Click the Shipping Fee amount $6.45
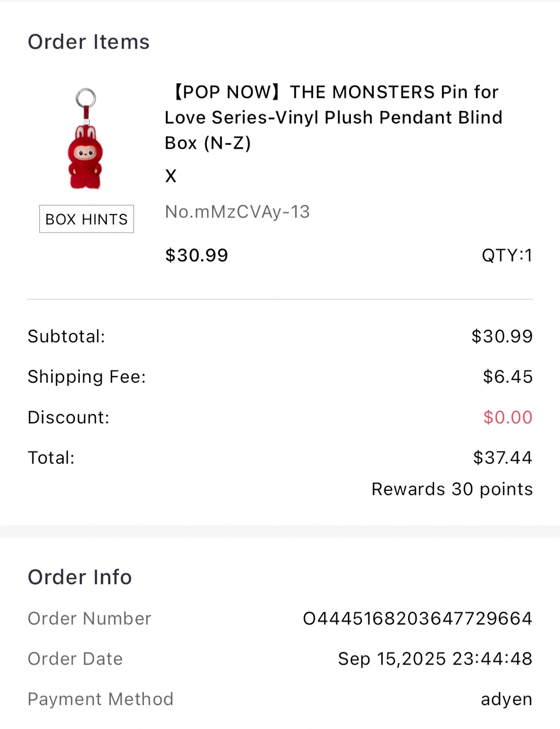The image size is (560, 729). point(507,377)
